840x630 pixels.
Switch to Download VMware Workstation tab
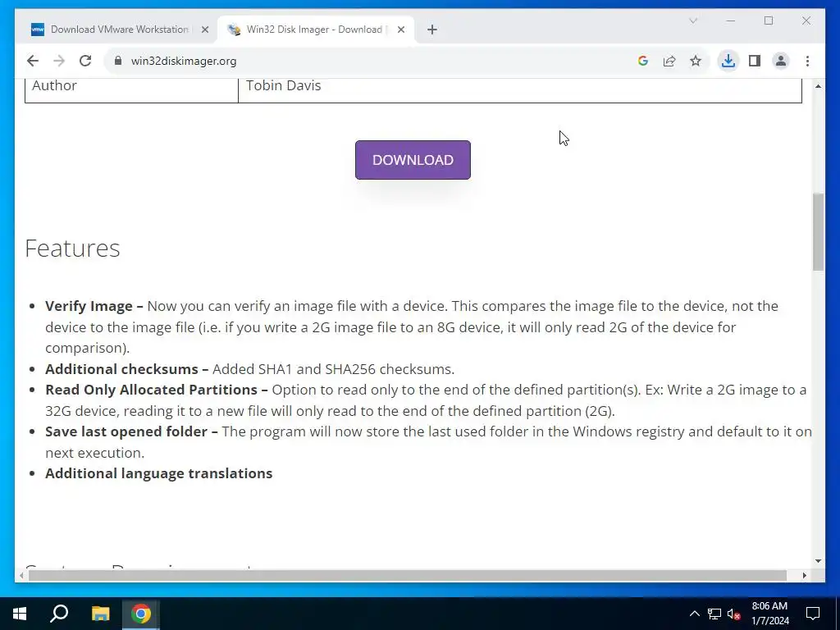(x=119, y=30)
